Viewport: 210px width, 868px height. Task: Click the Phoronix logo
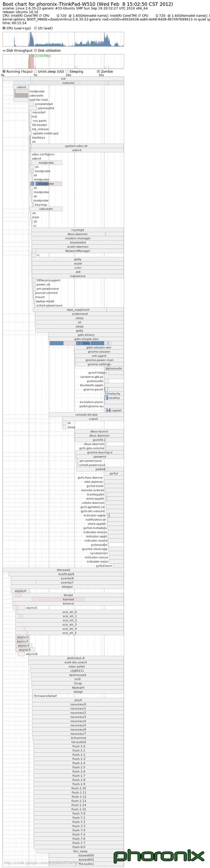(x=159, y=856)
